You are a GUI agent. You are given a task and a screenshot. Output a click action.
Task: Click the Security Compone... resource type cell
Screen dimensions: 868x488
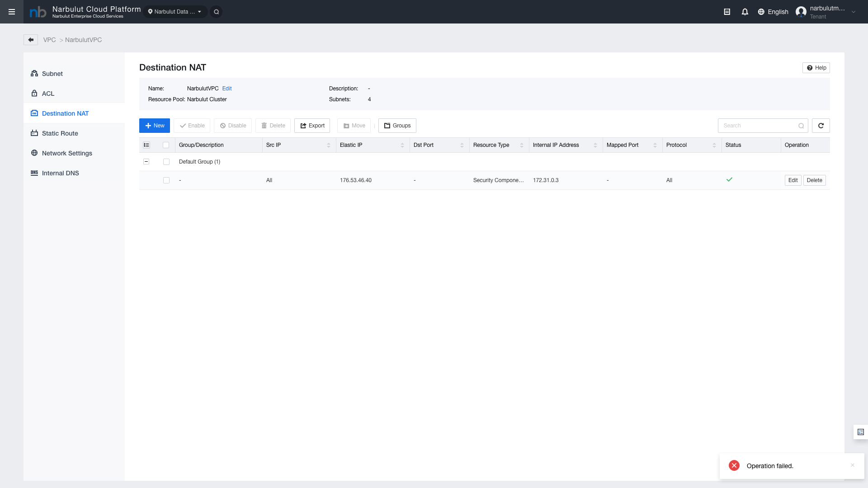click(499, 180)
